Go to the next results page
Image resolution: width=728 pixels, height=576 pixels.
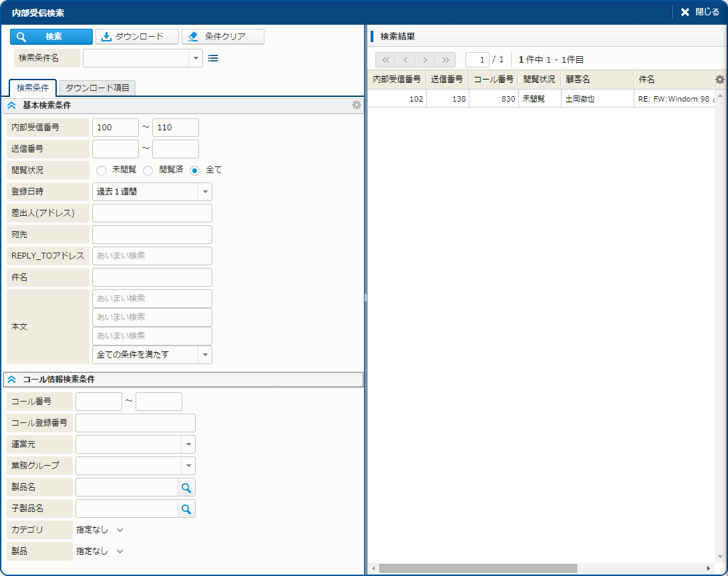pyautogui.click(x=425, y=59)
